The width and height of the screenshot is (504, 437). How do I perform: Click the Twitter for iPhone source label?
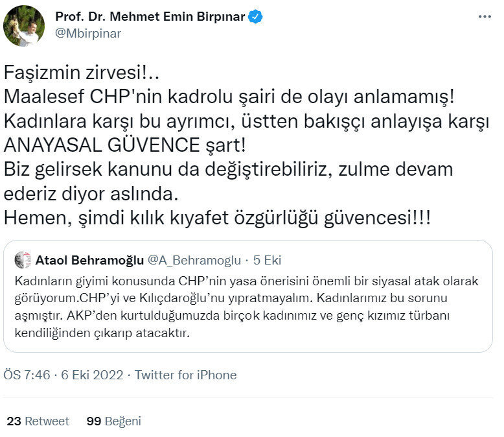[185, 375]
